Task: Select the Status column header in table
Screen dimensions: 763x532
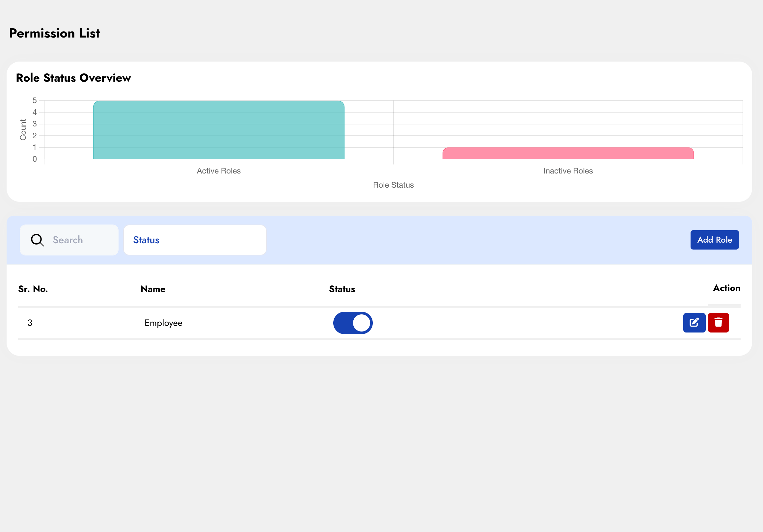Action: coord(341,289)
